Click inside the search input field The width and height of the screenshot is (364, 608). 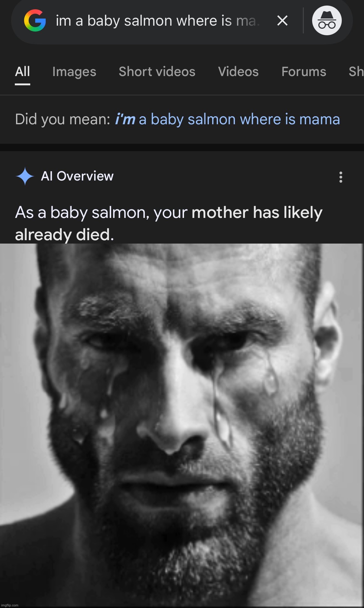click(154, 21)
